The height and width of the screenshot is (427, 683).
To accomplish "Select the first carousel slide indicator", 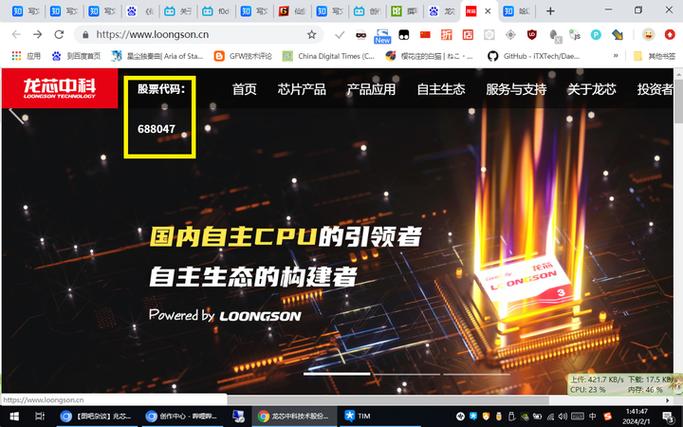I will [337, 373].
